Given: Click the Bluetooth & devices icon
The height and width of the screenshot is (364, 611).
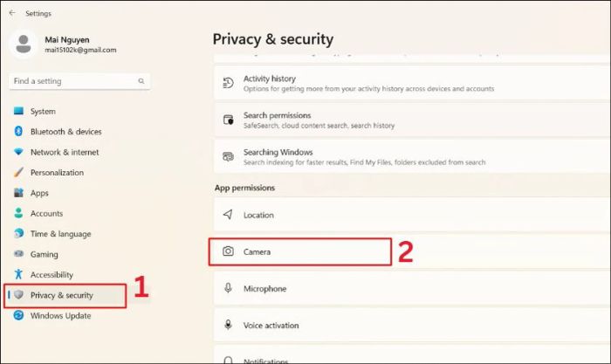Looking at the screenshot, I should coord(18,132).
